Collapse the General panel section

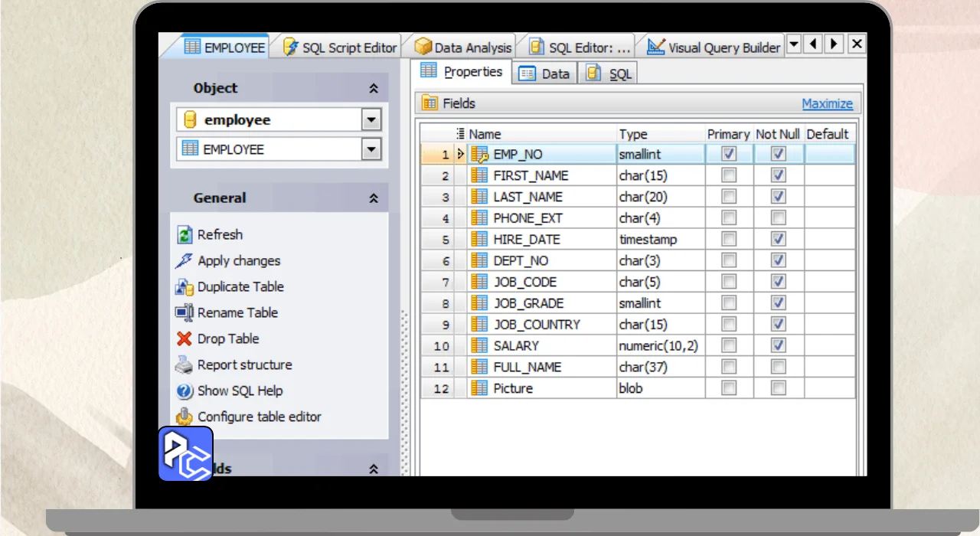[374, 198]
